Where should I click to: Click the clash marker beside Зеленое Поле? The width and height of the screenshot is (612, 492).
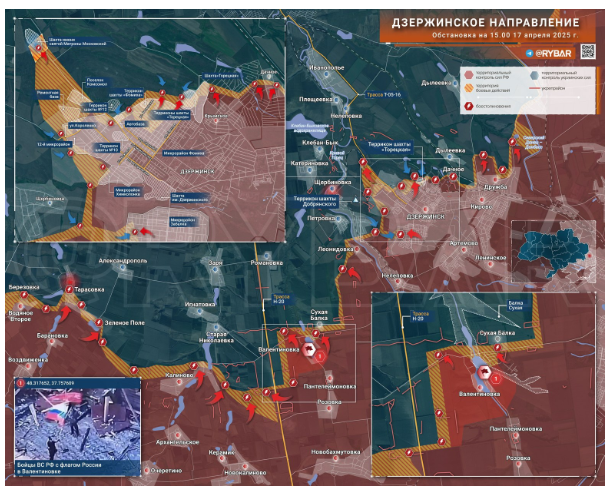click(98, 323)
